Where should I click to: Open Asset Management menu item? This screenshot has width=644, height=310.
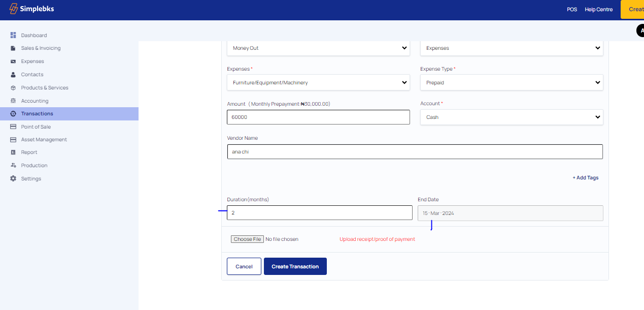[x=44, y=140]
